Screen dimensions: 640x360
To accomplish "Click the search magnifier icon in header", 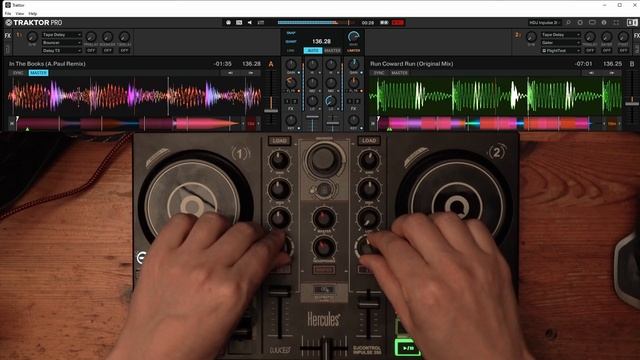I will (568, 22).
